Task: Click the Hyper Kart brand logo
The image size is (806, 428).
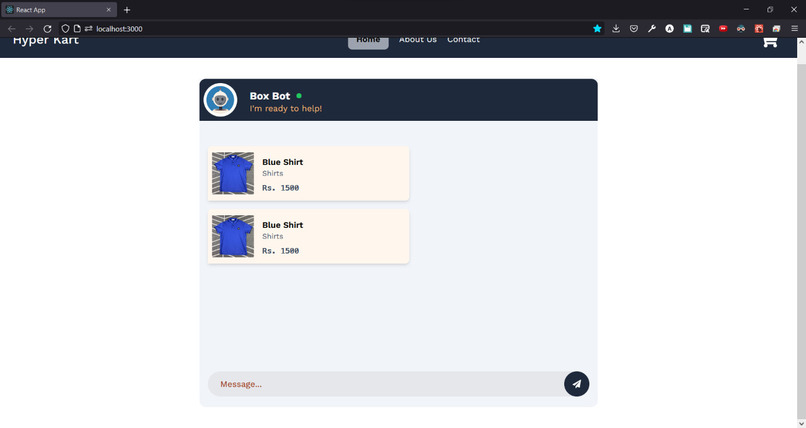Action: coord(46,41)
